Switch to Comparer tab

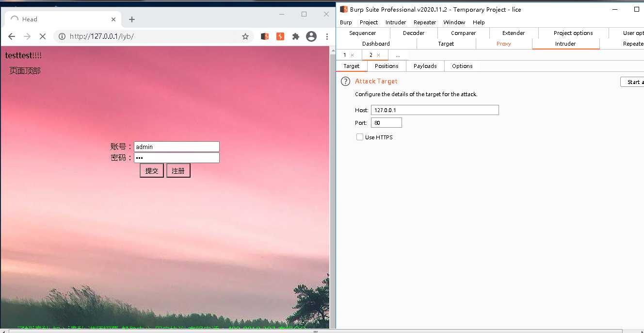pyautogui.click(x=464, y=33)
